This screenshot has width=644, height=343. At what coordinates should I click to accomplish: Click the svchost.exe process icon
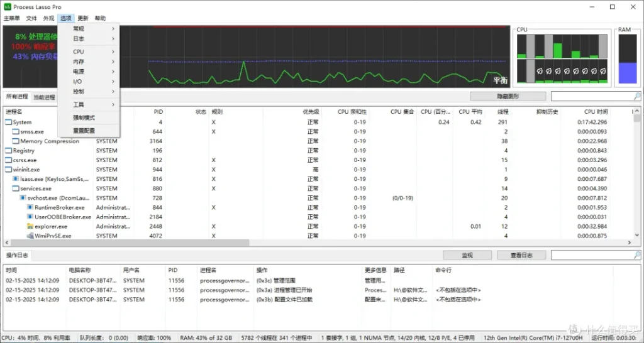[x=23, y=198]
